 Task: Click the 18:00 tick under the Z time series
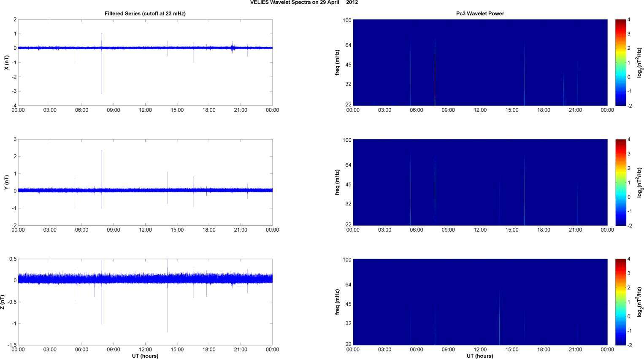pos(209,349)
